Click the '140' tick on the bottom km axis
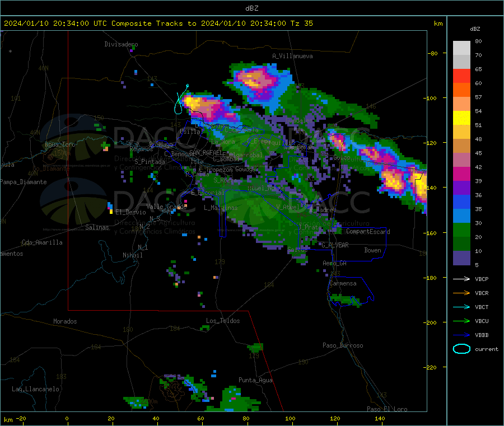 click(x=380, y=418)
